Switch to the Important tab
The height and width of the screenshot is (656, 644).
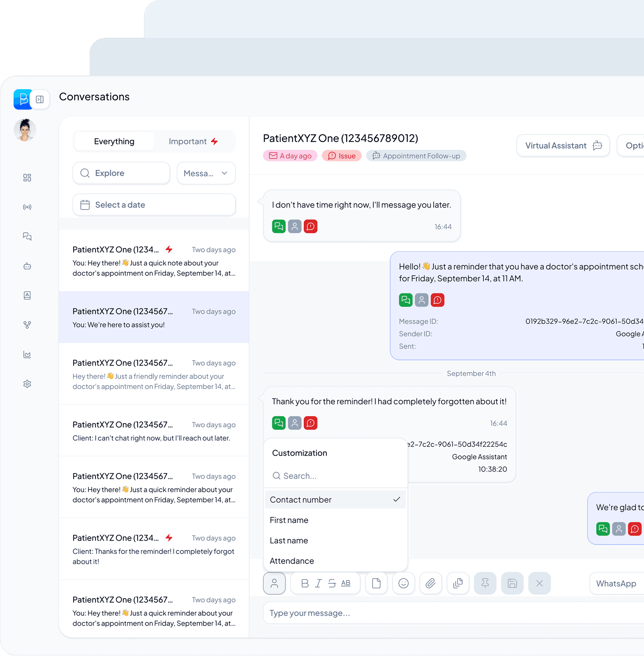(193, 141)
